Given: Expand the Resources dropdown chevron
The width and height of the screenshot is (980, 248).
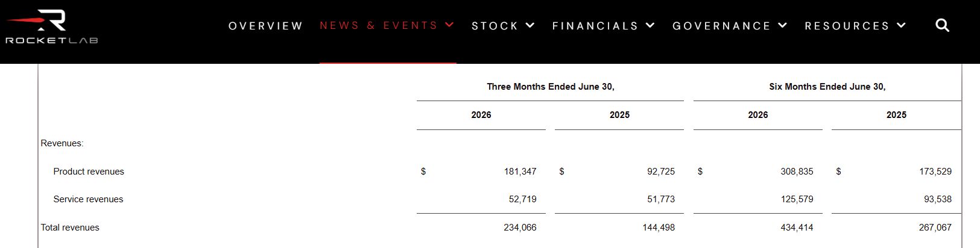Looking at the screenshot, I should pos(902,25).
